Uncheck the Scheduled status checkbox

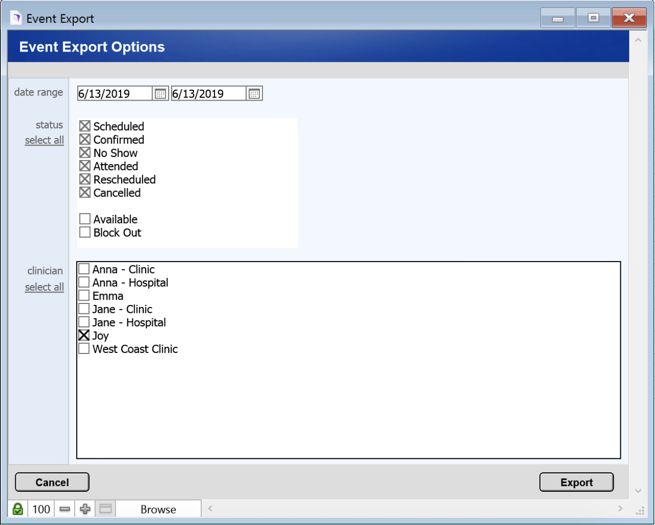(x=85, y=127)
